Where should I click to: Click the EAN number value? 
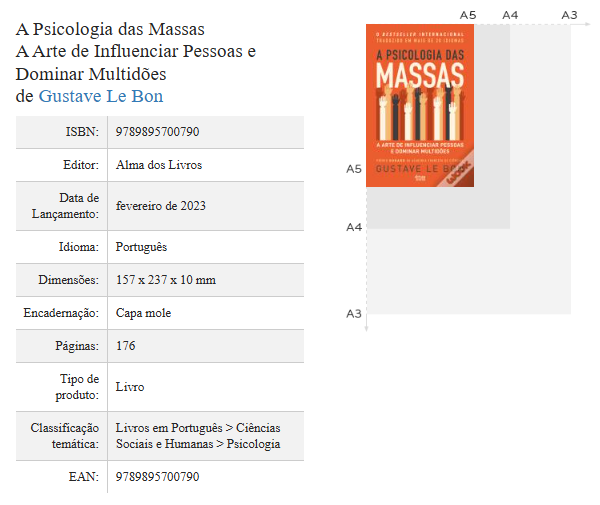(157, 477)
